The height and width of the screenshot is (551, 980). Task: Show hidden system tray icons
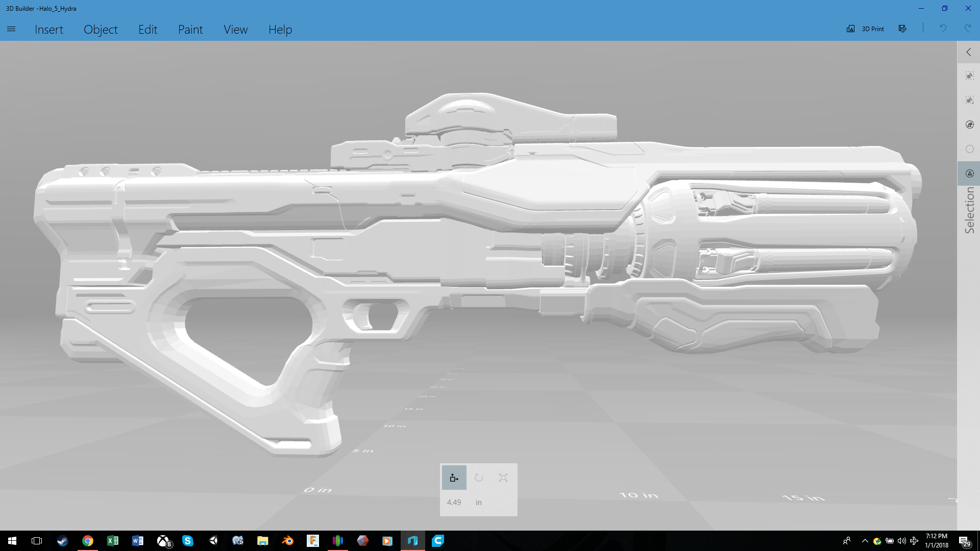(x=865, y=541)
